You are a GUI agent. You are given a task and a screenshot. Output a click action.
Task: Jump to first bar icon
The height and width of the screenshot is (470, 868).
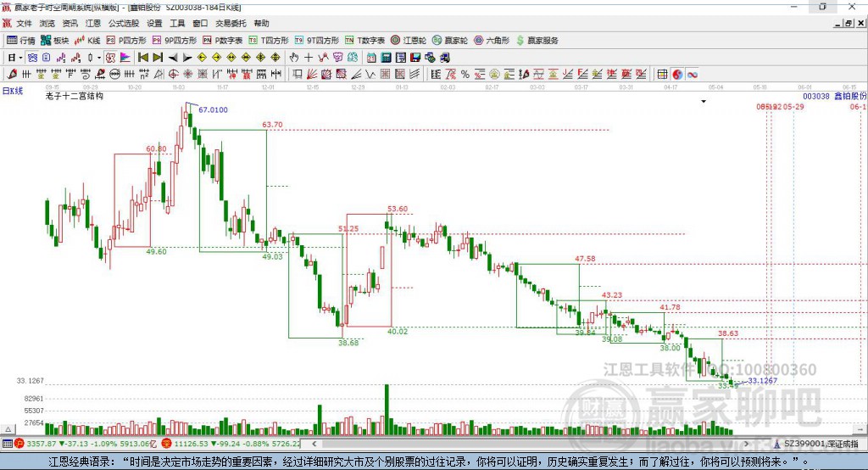(x=142, y=58)
